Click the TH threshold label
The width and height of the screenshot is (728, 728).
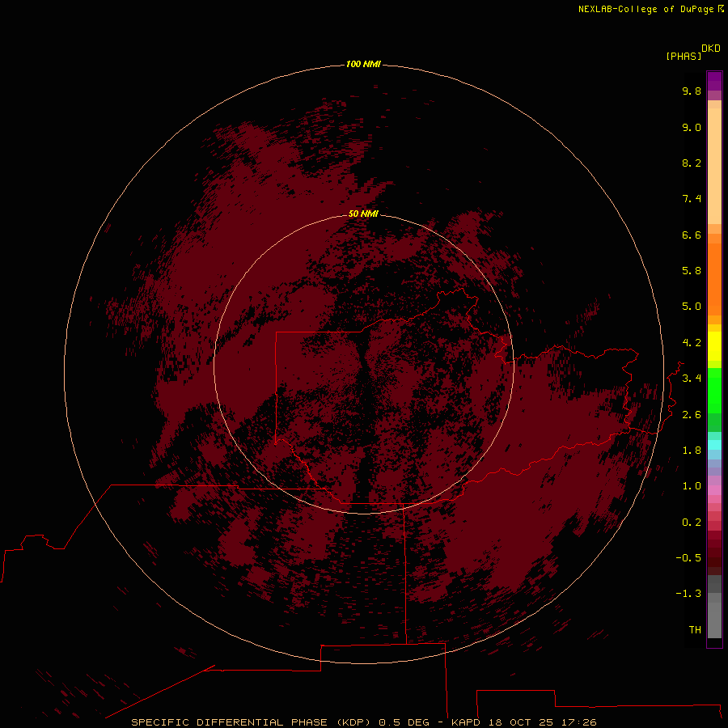point(695,630)
